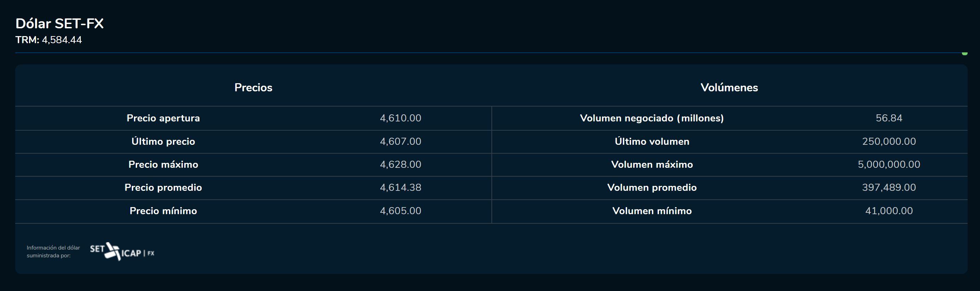
Task: Select the Precio promedio label
Action: click(x=163, y=188)
